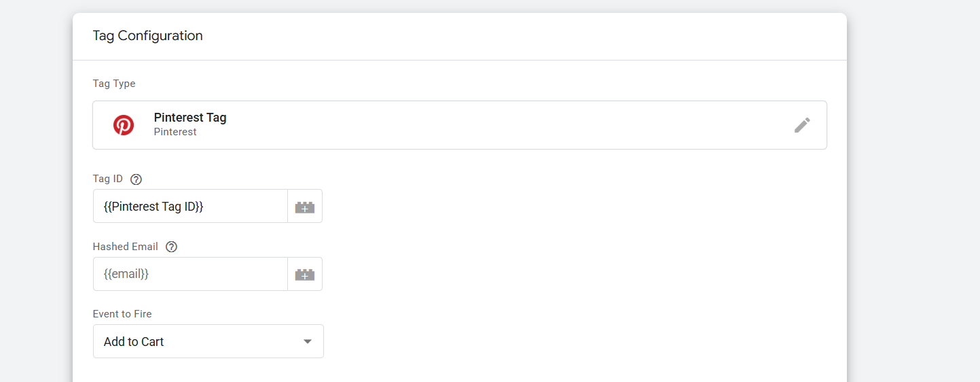Screen dimensions: 980x382
Task: Click the Pinterest vendor subtitle
Action: pyautogui.click(x=175, y=132)
